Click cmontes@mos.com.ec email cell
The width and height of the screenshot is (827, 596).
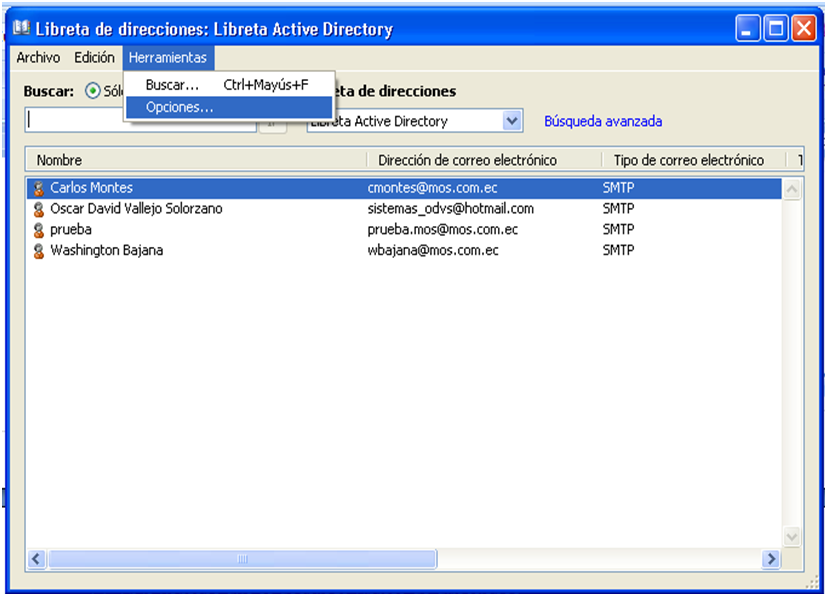click(x=432, y=188)
